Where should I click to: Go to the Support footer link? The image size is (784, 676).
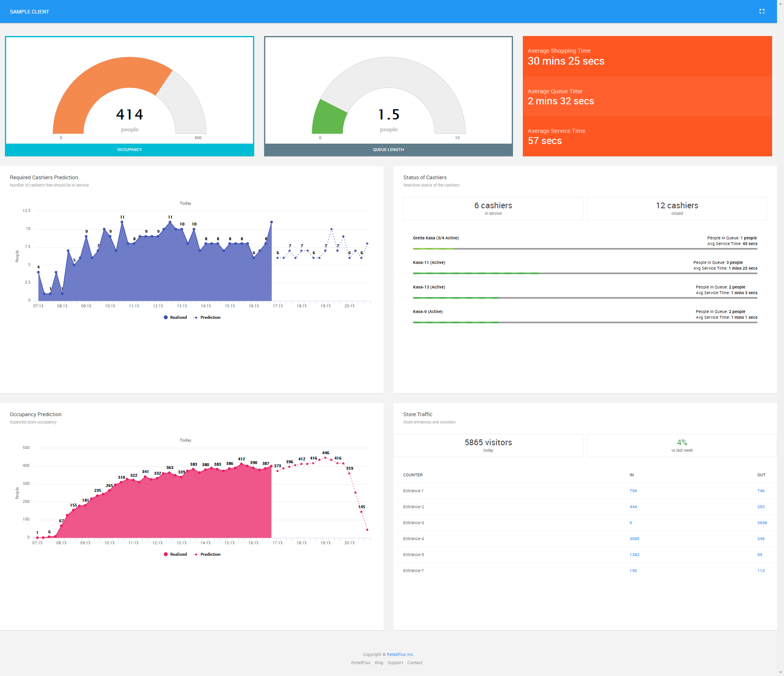coord(395,663)
